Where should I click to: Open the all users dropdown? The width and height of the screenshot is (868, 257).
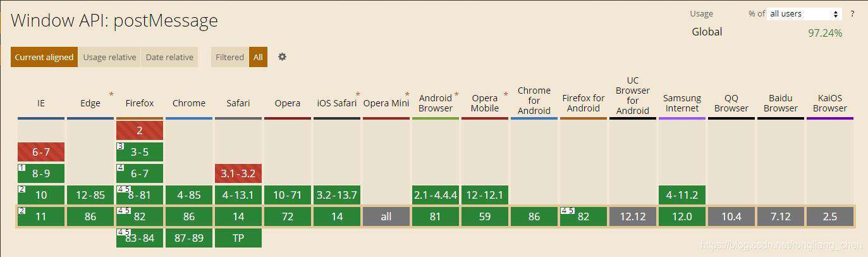[x=805, y=13]
